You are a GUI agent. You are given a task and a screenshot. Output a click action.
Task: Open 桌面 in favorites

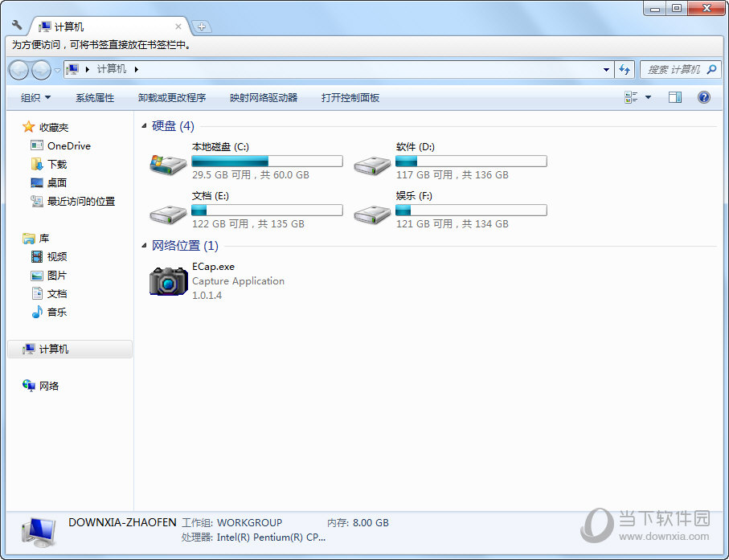pyautogui.click(x=49, y=182)
